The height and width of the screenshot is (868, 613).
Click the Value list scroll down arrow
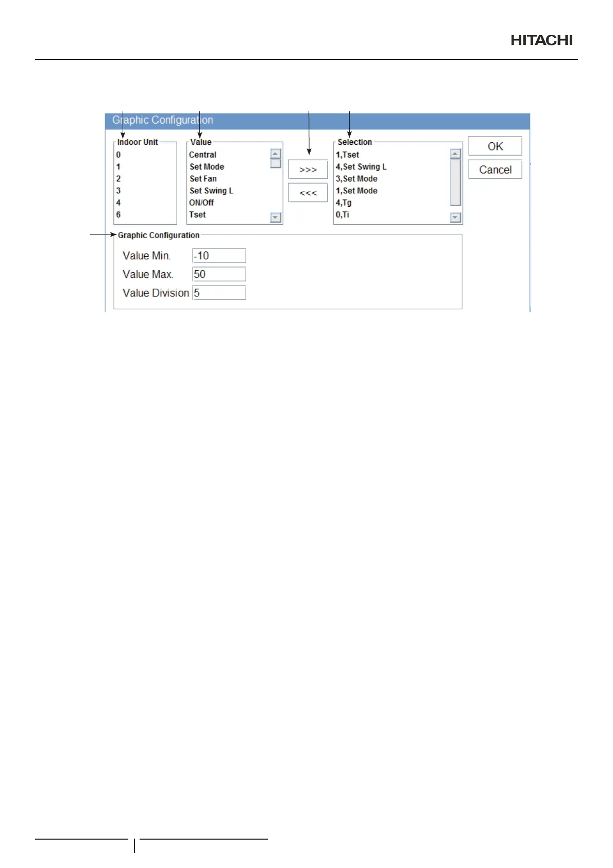[x=276, y=218]
